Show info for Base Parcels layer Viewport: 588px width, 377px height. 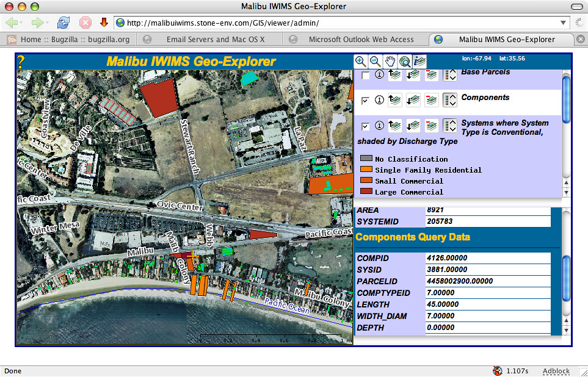[x=380, y=74]
